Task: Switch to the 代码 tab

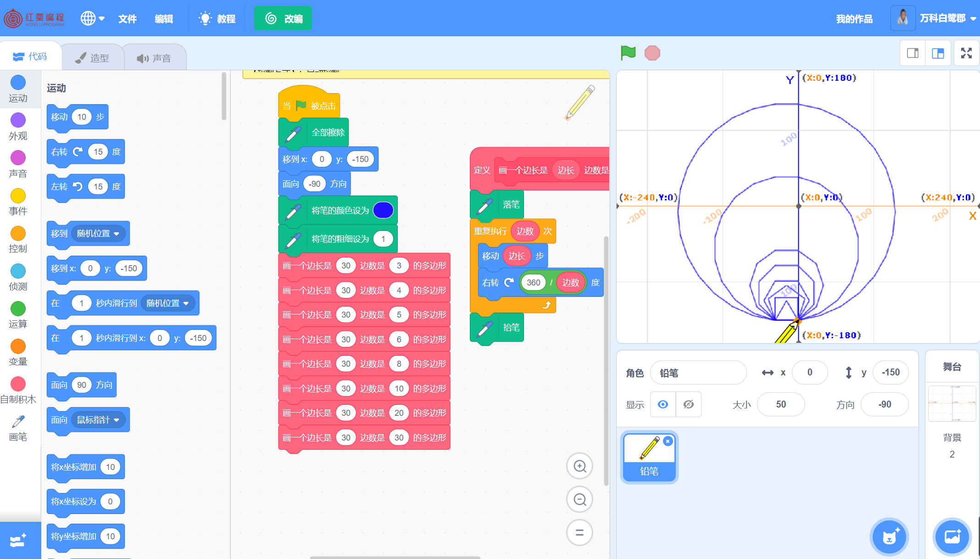Action: tap(30, 56)
